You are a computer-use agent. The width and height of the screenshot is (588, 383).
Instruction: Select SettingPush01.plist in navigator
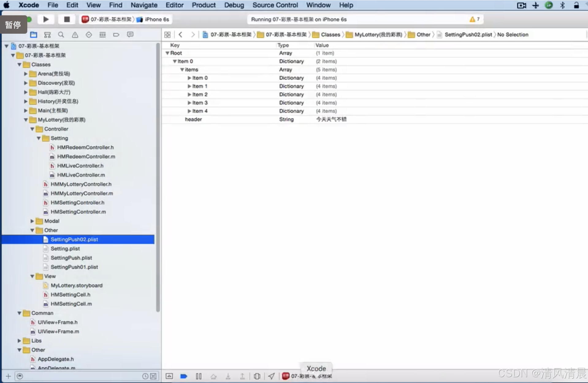(74, 267)
